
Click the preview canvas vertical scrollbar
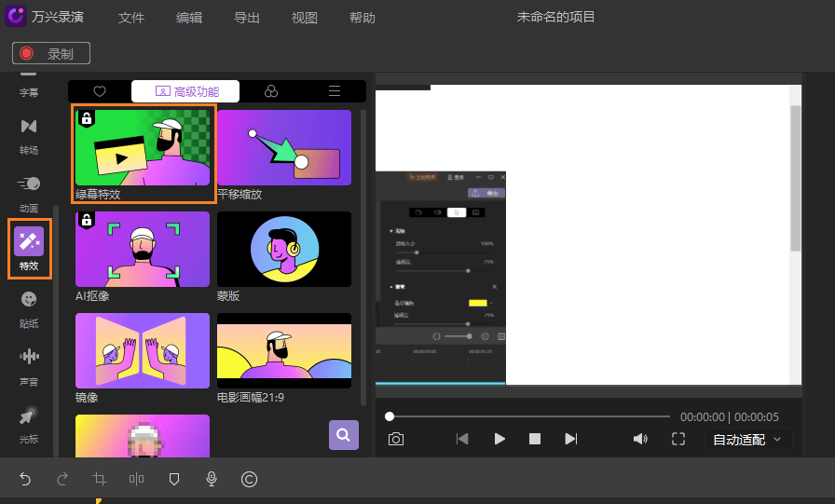click(796, 178)
